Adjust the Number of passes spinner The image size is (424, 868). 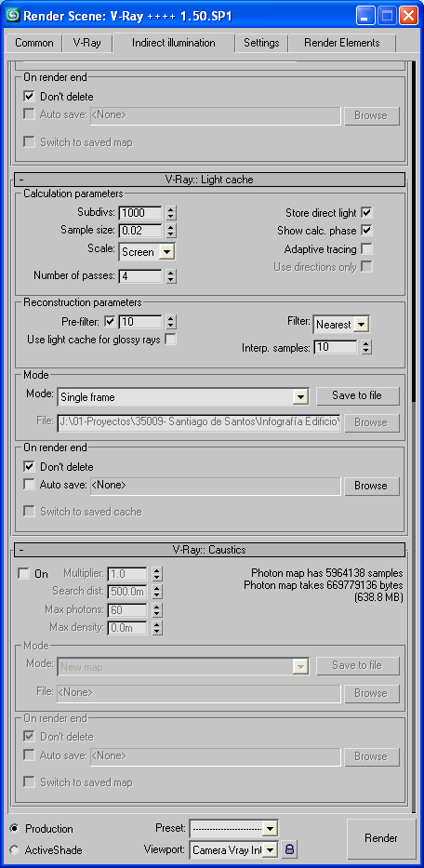[171, 275]
